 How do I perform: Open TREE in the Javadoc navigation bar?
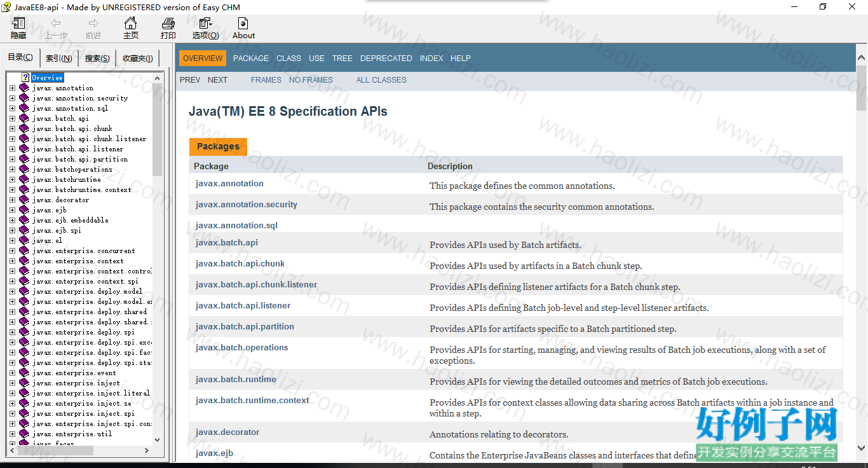point(342,58)
